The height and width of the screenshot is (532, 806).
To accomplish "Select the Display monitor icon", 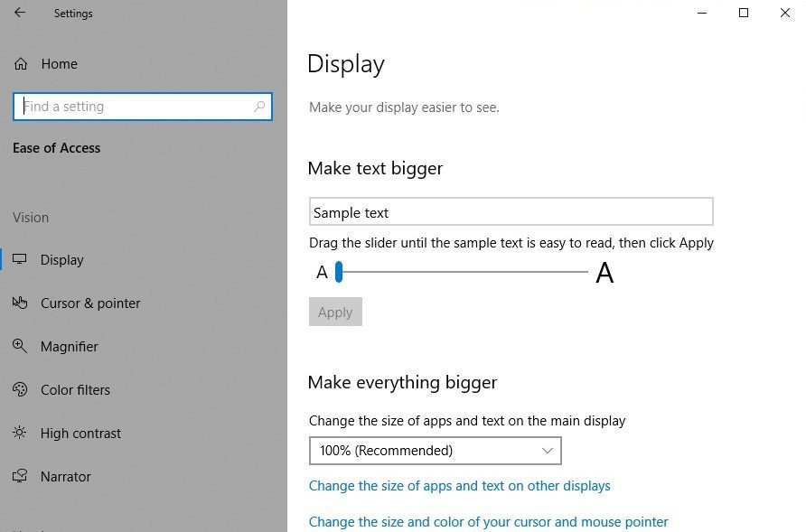I will pyautogui.click(x=20, y=259).
